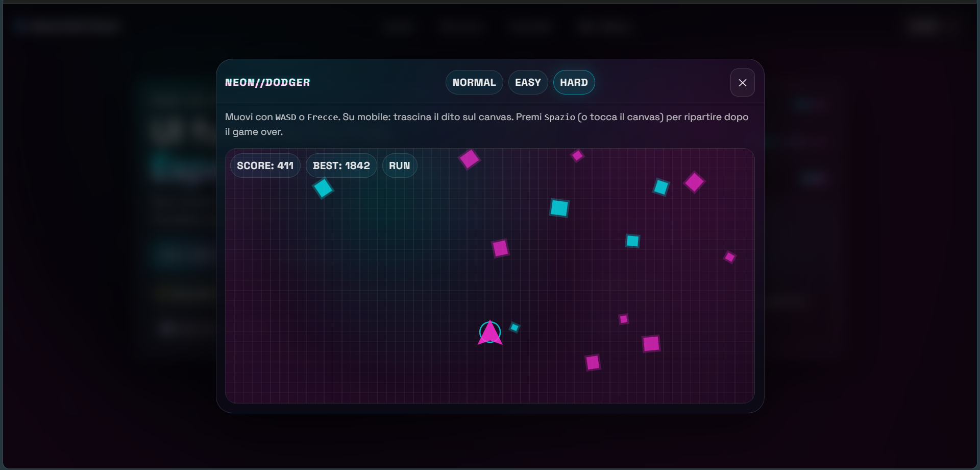The height and width of the screenshot is (470, 980).
Task: Click the pink triangular player ship
Action: tap(489, 333)
